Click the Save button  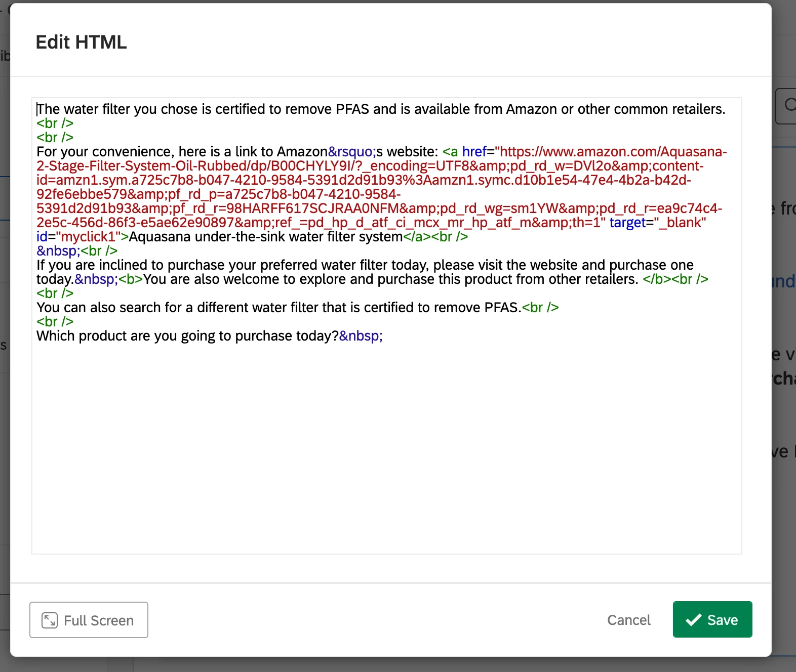coord(712,619)
